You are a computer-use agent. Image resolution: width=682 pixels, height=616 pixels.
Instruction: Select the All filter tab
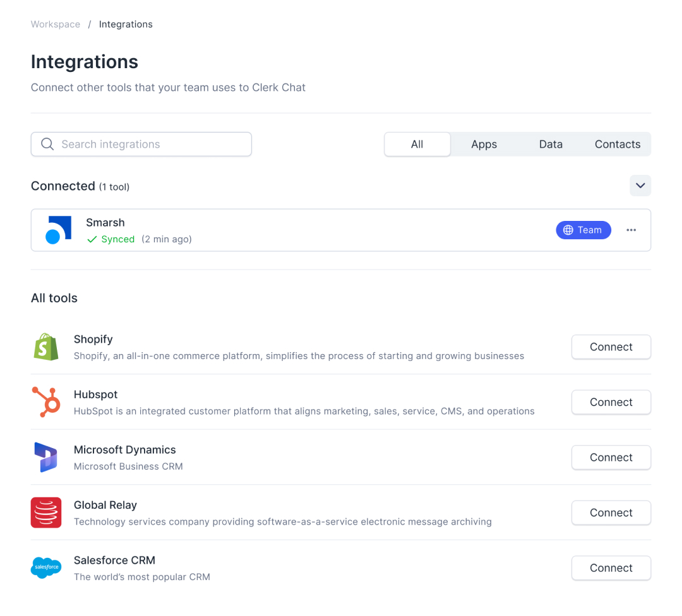[417, 145]
